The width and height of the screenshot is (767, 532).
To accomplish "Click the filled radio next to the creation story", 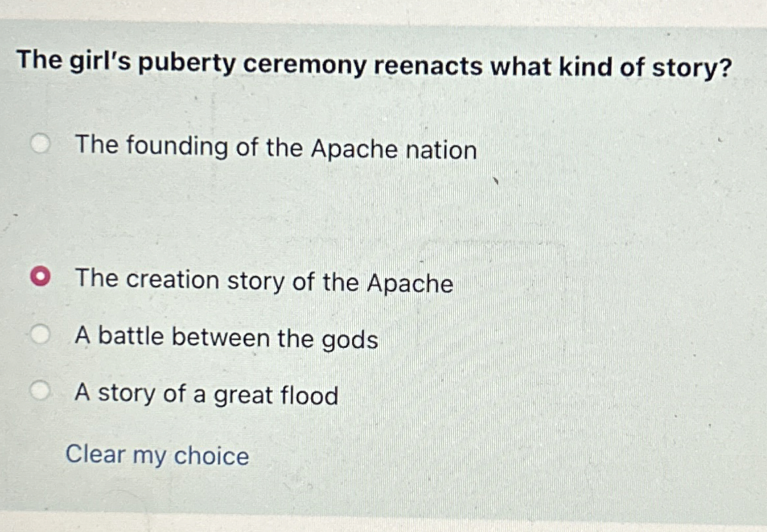I will [x=42, y=277].
